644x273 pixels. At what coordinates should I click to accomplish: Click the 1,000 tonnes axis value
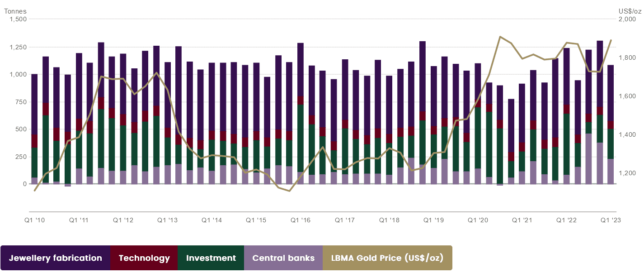(17, 74)
